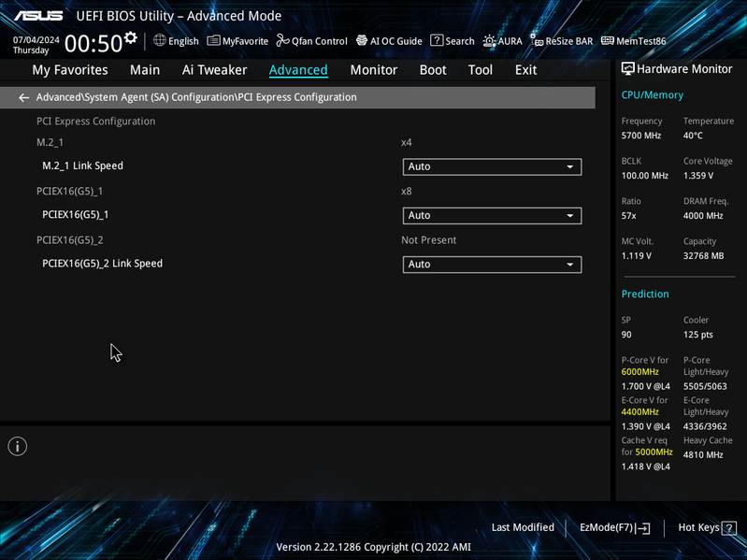Click the 32768 MB capacity value
This screenshot has height=560, width=747.
[x=703, y=256]
